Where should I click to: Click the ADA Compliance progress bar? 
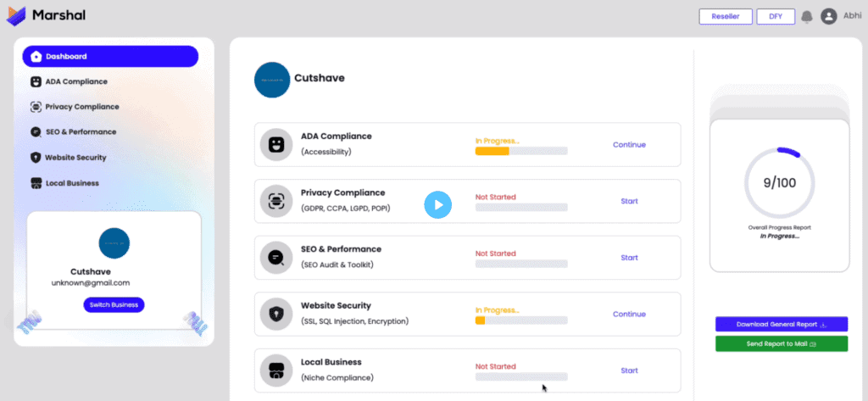[x=521, y=151]
